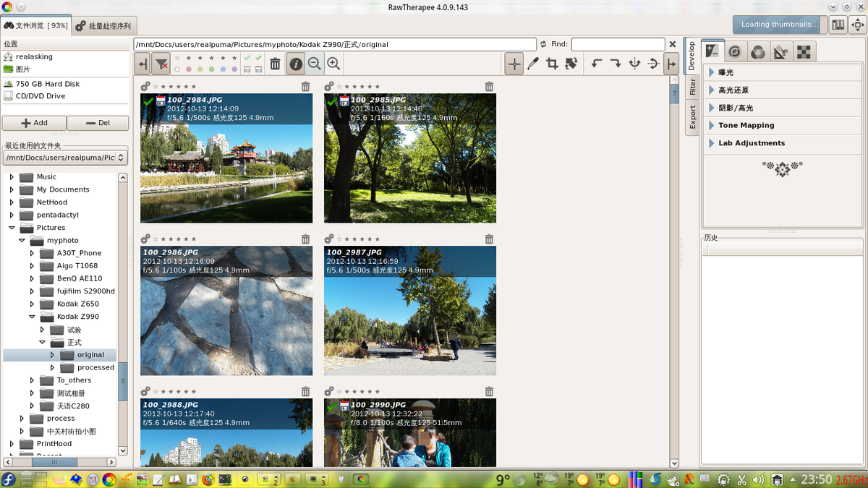Click the Loading thumbnails progress bar

tap(780, 25)
